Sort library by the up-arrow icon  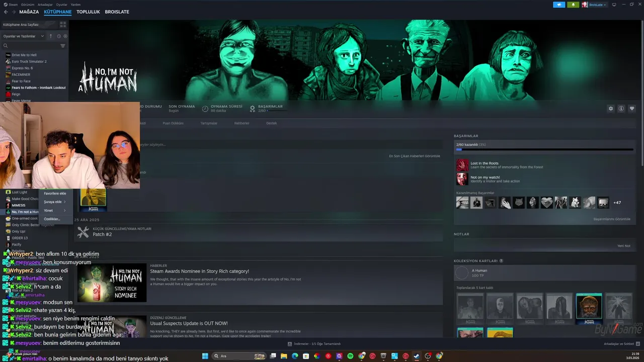tap(50, 36)
